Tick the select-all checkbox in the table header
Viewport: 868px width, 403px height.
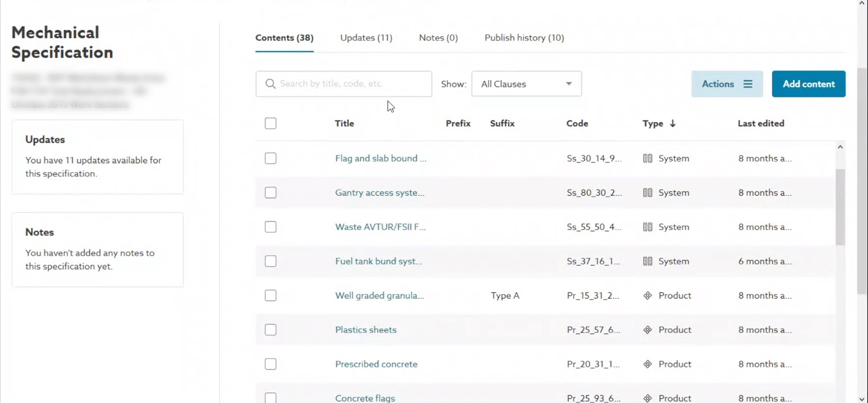[270, 123]
